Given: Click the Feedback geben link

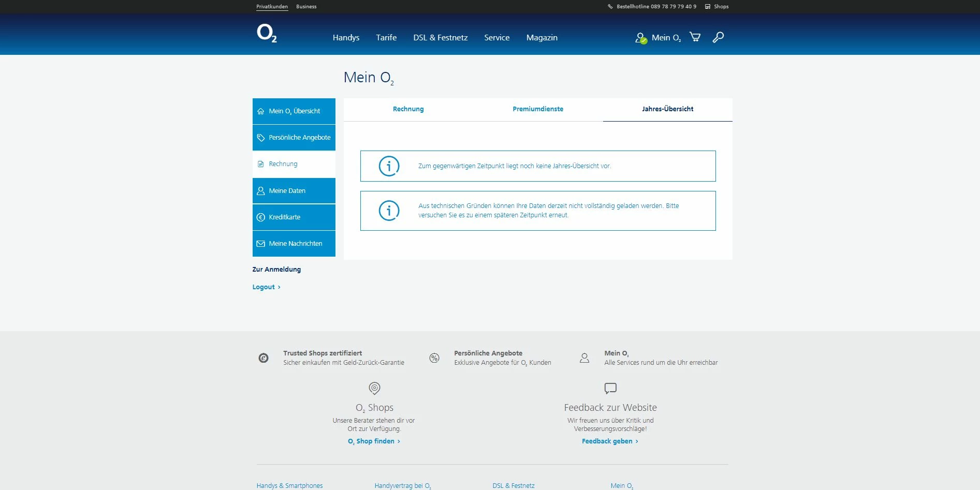Looking at the screenshot, I should tap(610, 441).
